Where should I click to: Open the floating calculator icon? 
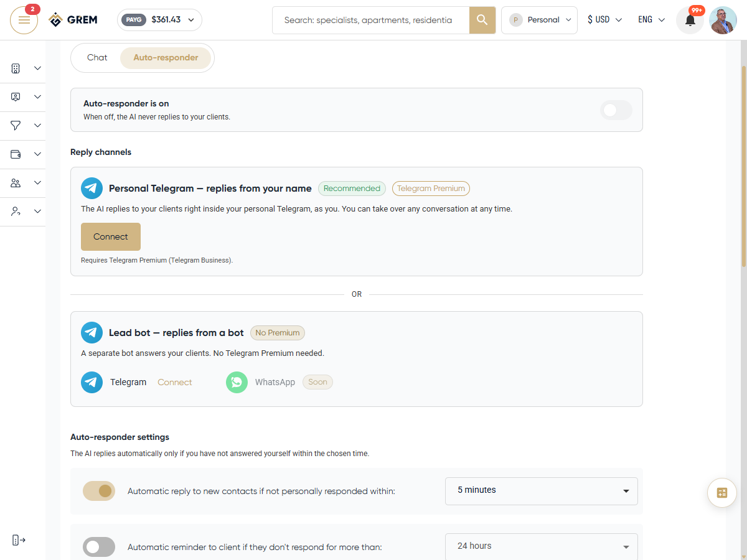point(722,493)
